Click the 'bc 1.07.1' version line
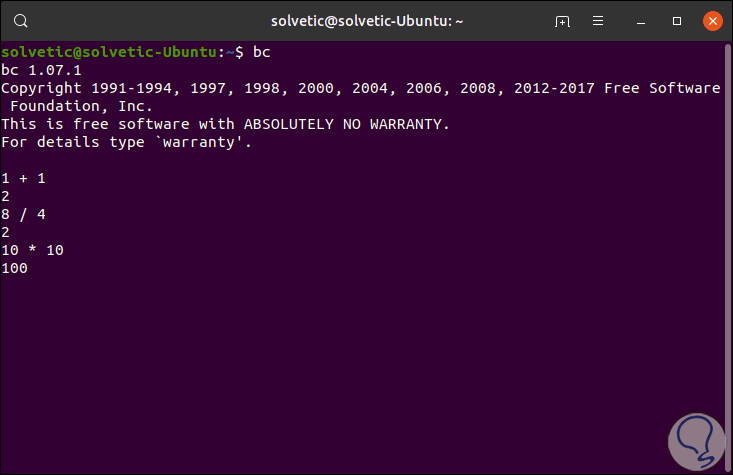 [x=41, y=70]
